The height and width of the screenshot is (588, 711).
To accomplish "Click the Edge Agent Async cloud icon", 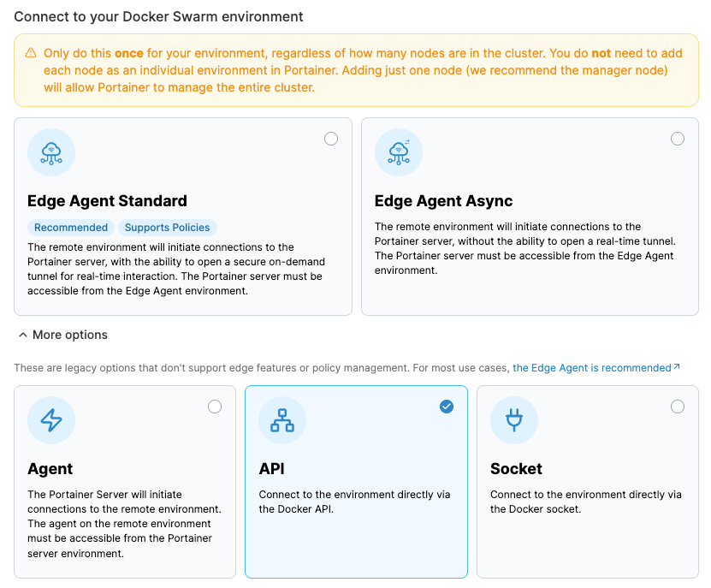I will [x=399, y=152].
